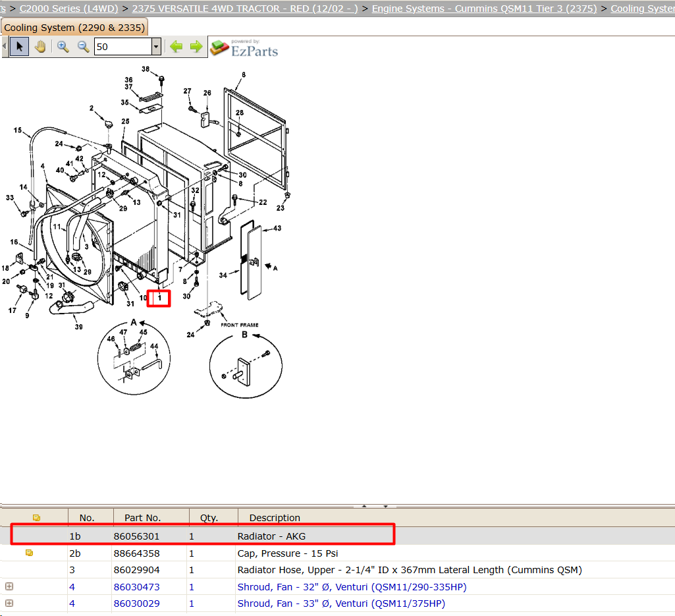
Task: Expand Shroud Fan 33" row 86030029
Action: (9, 603)
